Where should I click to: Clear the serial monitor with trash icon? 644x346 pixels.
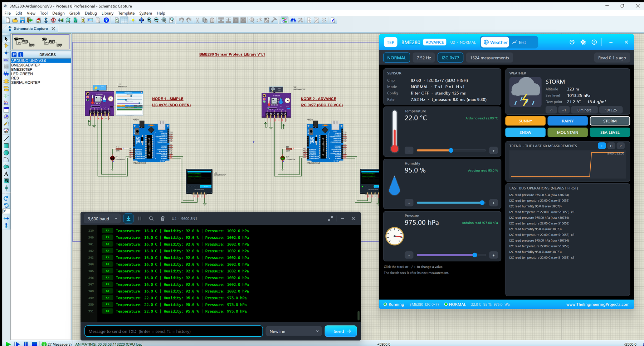point(162,218)
